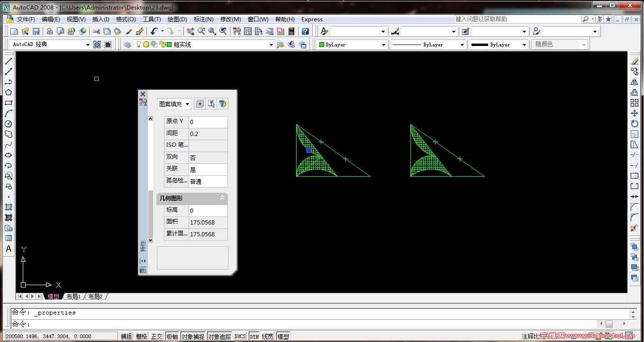Click the 间距 value 0.2 field
Viewport: 644px width, 342px height.
[x=208, y=134]
